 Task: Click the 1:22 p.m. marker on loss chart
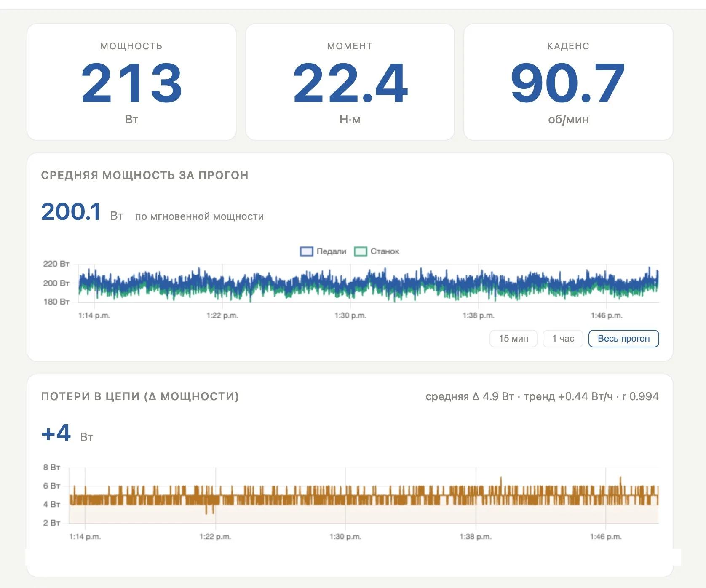point(215,537)
